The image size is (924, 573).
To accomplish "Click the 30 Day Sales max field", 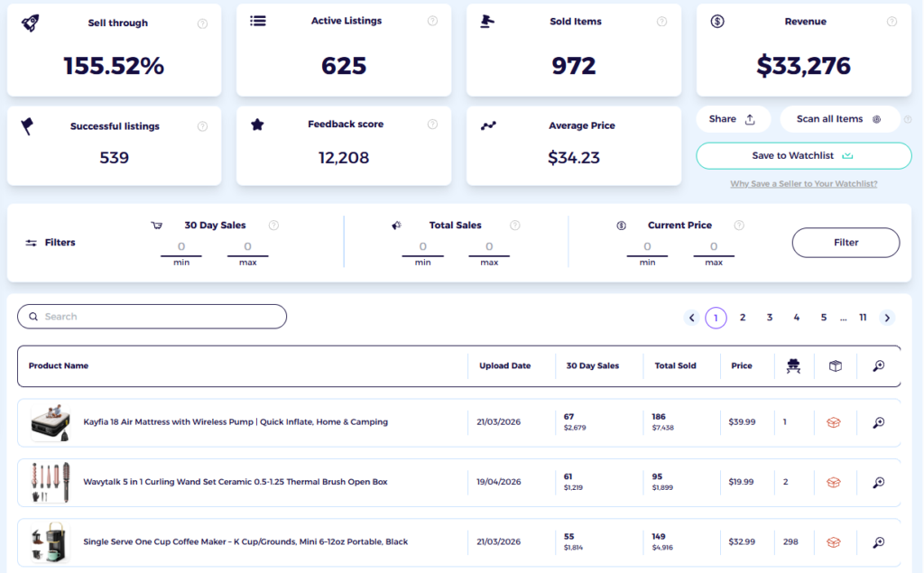I will [x=247, y=247].
